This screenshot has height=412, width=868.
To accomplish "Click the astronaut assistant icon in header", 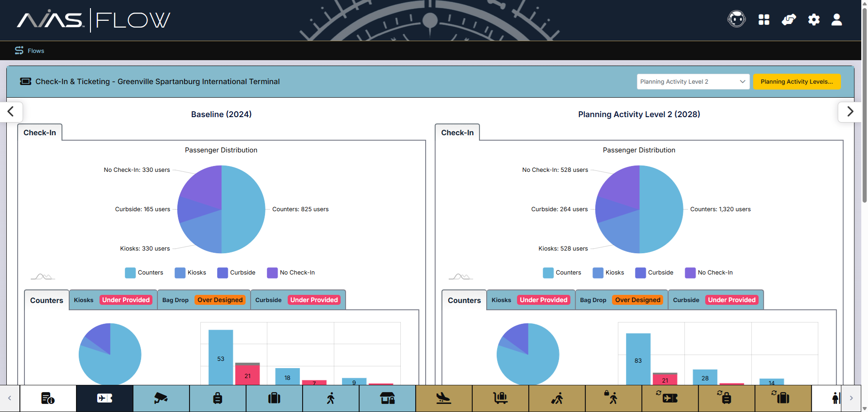I will [x=736, y=19].
